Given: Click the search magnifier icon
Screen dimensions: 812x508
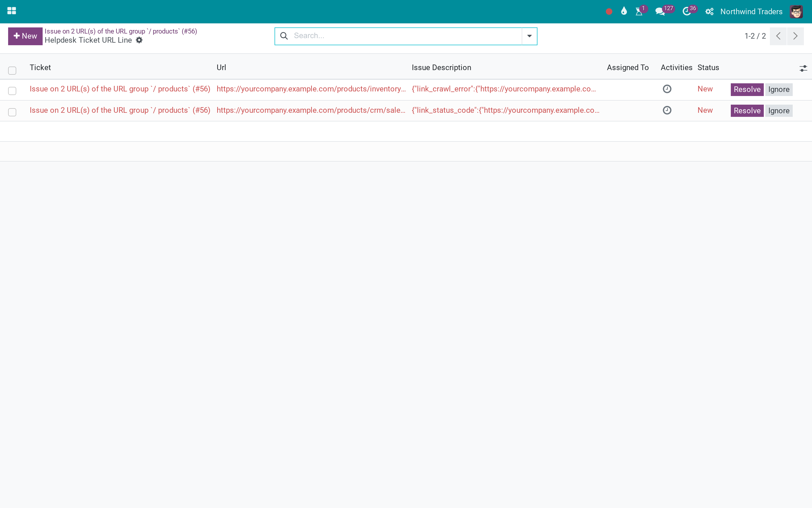Looking at the screenshot, I should click(x=284, y=36).
